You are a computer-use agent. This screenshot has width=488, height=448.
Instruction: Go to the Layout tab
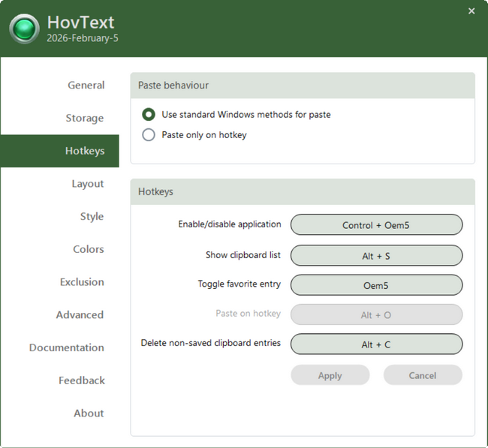coord(87,184)
